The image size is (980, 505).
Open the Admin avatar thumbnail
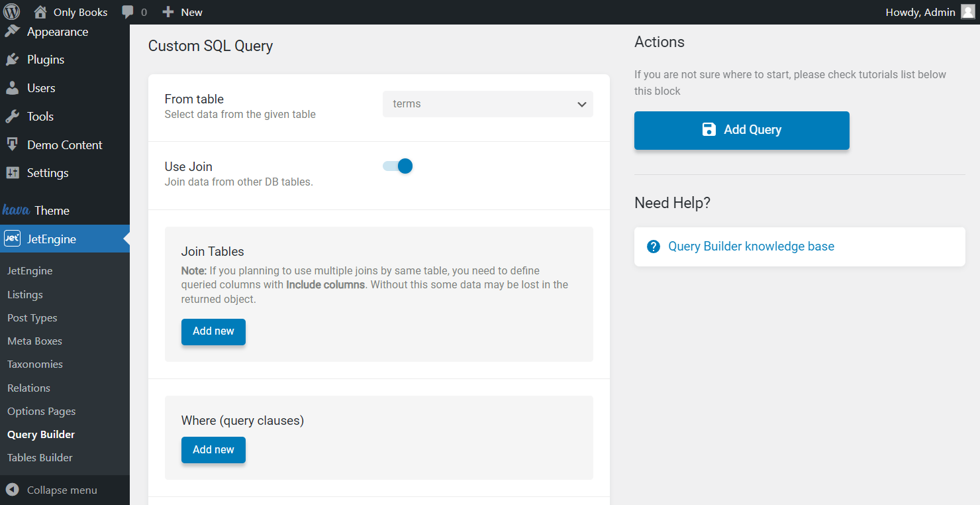tap(968, 12)
